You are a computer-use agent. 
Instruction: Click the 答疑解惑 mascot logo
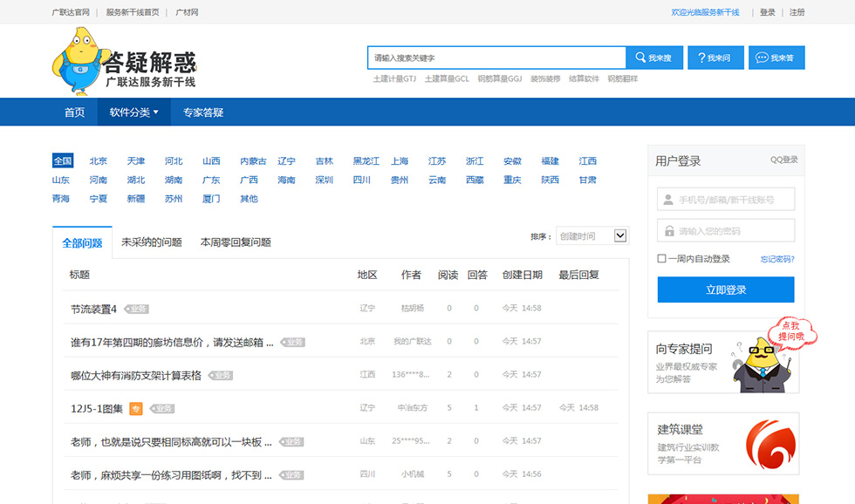122,62
